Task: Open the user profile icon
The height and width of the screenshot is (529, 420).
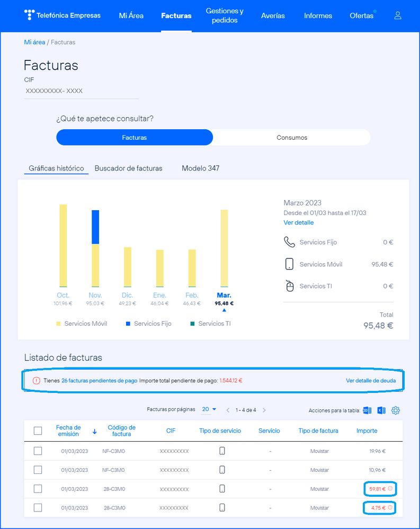Action: click(398, 15)
